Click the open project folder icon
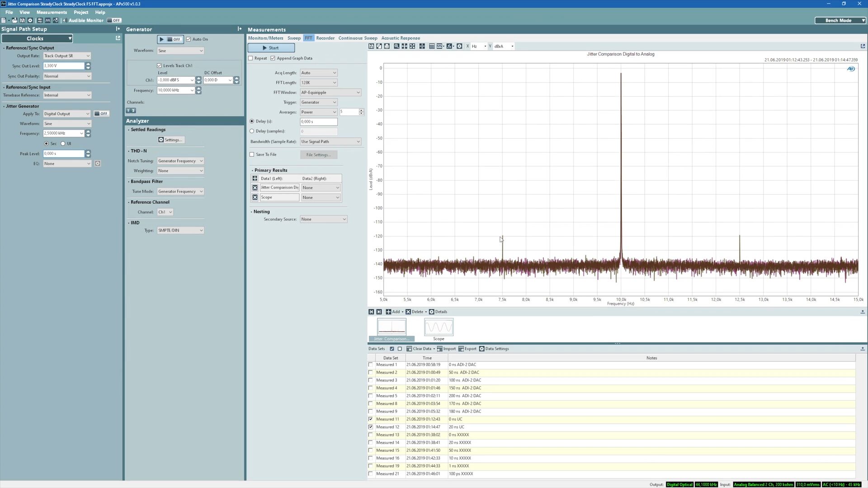Screen dimensions: 868x488 click(14, 20)
